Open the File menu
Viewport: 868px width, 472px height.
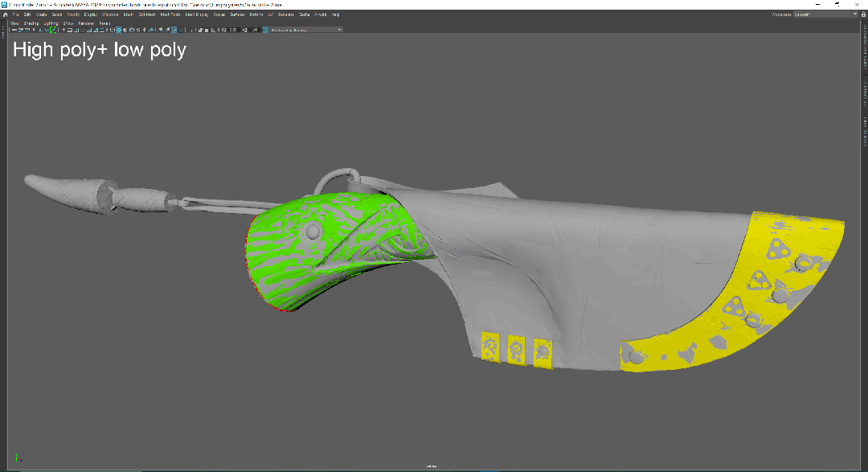pyautogui.click(x=15, y=14)
